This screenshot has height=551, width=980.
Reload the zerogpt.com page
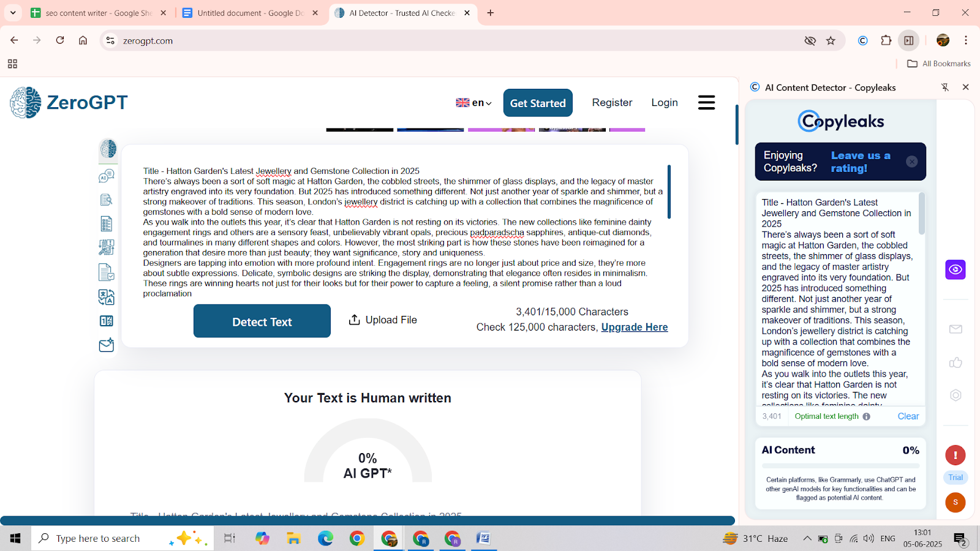[x=60, y=40]
